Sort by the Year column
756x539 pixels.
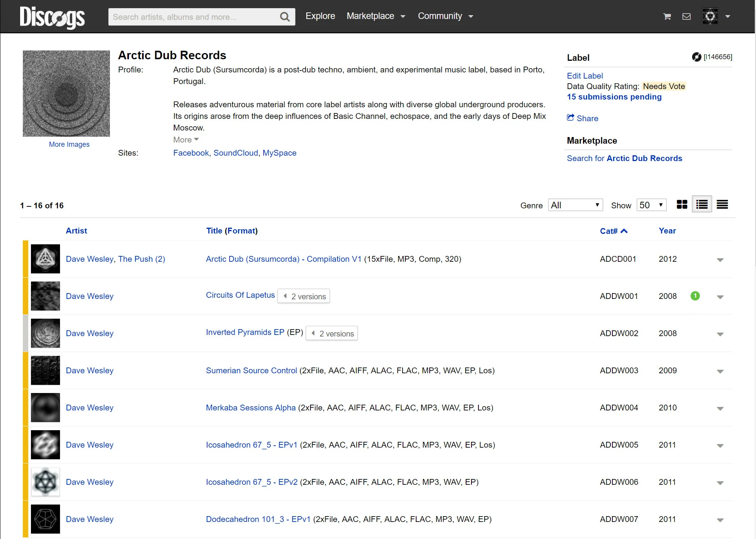667,231
